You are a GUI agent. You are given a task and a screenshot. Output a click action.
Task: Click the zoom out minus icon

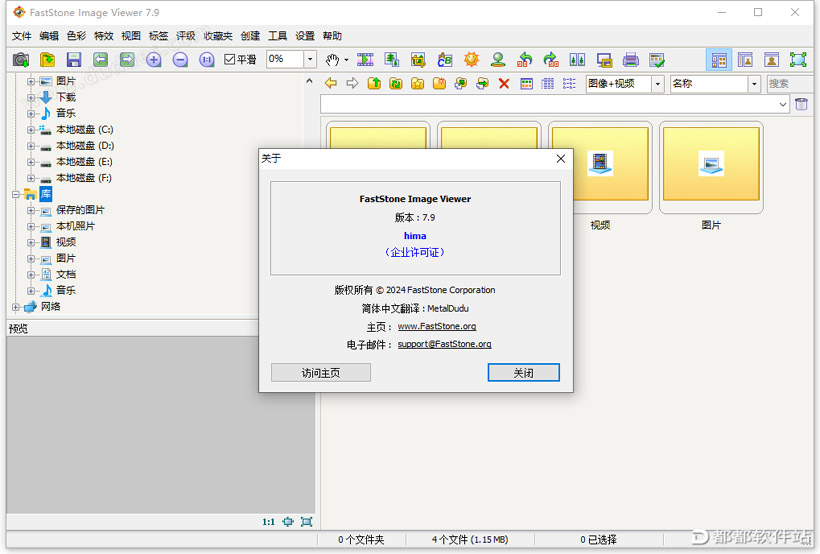point(180,60)
